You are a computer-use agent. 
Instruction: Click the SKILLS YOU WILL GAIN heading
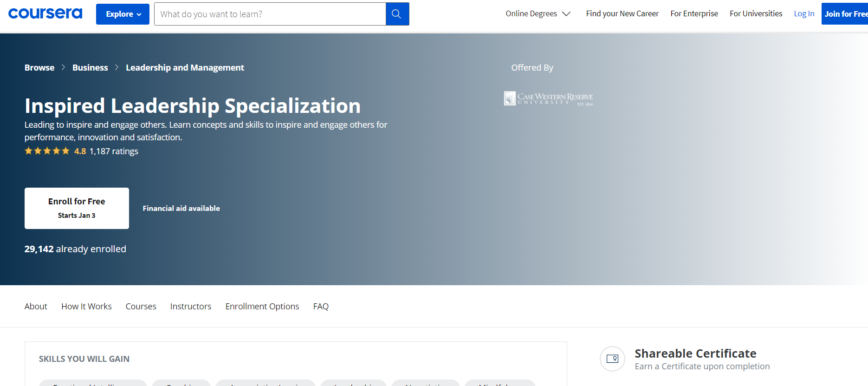(84, 359)
